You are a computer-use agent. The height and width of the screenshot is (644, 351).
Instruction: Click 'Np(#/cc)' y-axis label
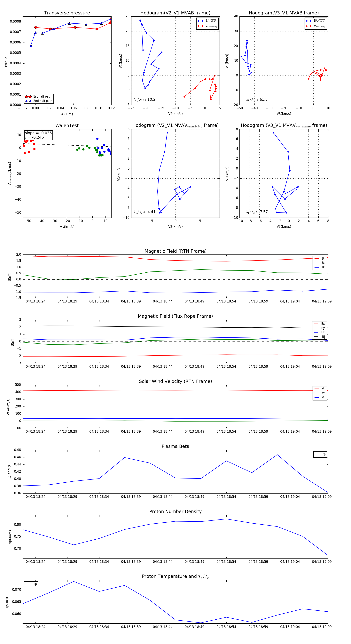(10, 537)
